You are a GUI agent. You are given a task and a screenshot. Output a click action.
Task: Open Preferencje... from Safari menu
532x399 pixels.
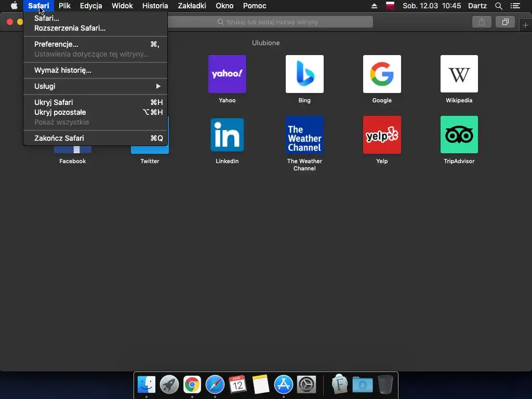point(96,44)
